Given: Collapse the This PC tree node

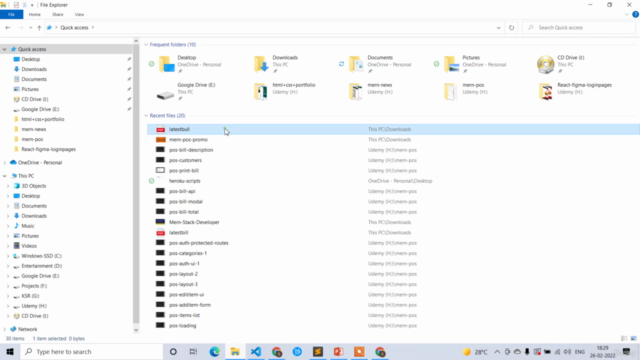Looking at the screenshot, I should click(4, 176).
